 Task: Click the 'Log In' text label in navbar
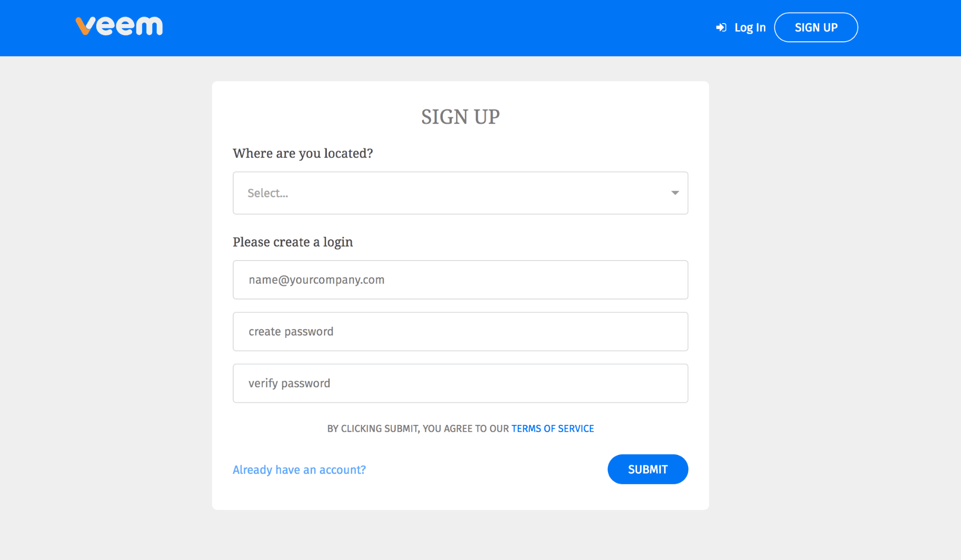point(750,28)
